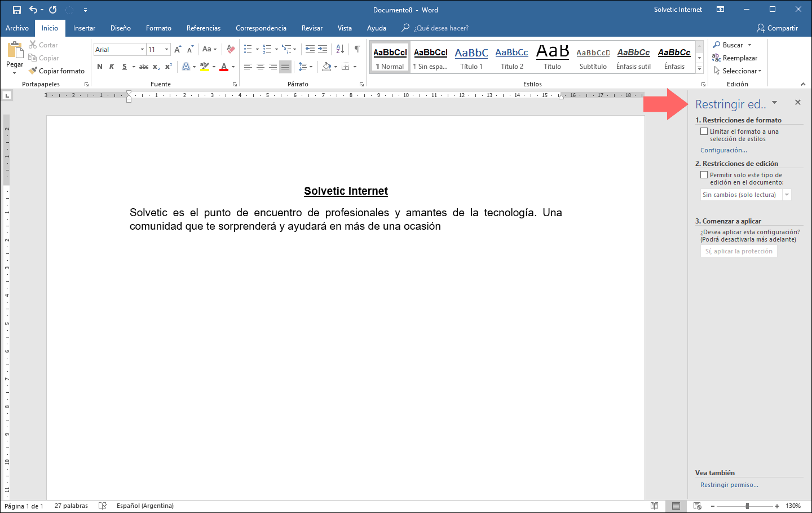
Task: Click the Reemplazar button
Action: pyautogui.click(x=735, y=58)
